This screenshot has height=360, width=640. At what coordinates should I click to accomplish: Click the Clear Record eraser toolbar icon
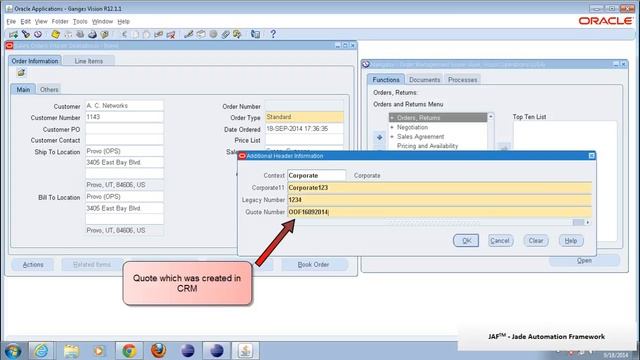(159, 34)
